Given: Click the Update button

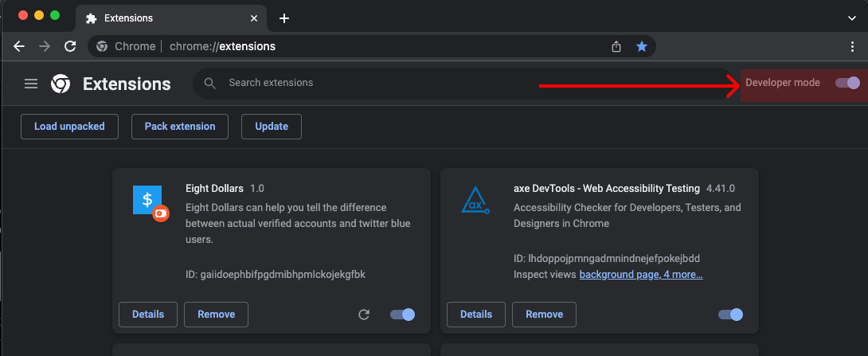Looking at the screenshot, I should (272, 127).
